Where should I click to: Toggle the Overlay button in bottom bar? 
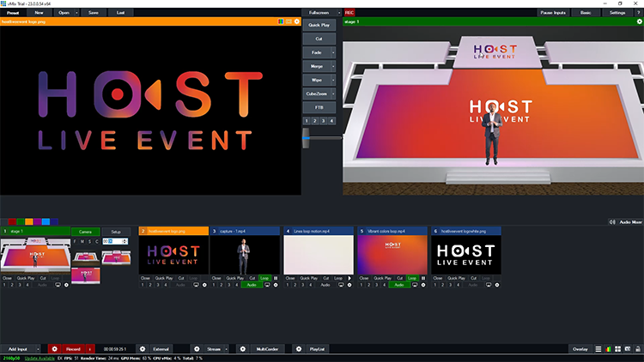580,349
